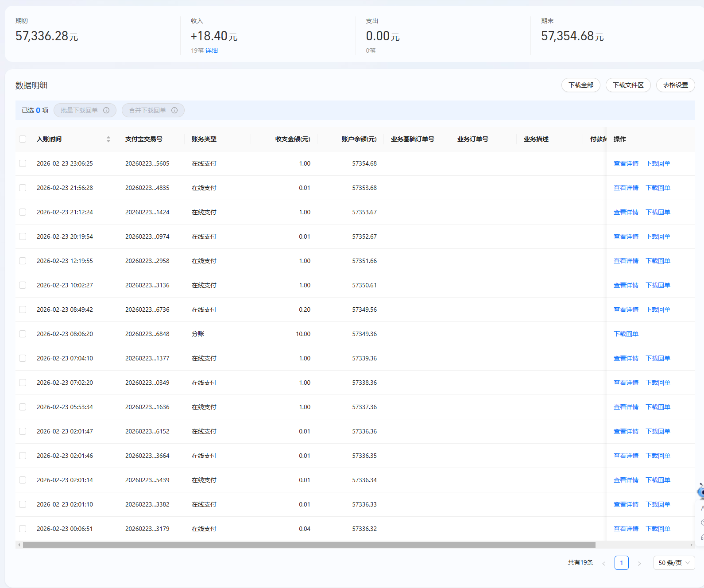Check the row dated 2026-02-23 23:06:25
704x588 pixels.
coord(23,163)
